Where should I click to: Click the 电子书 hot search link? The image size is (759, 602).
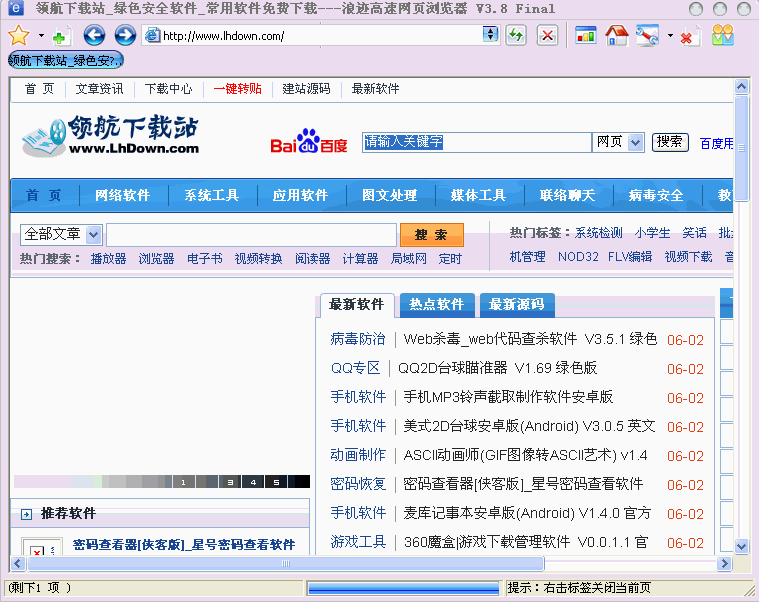(205, 259)
